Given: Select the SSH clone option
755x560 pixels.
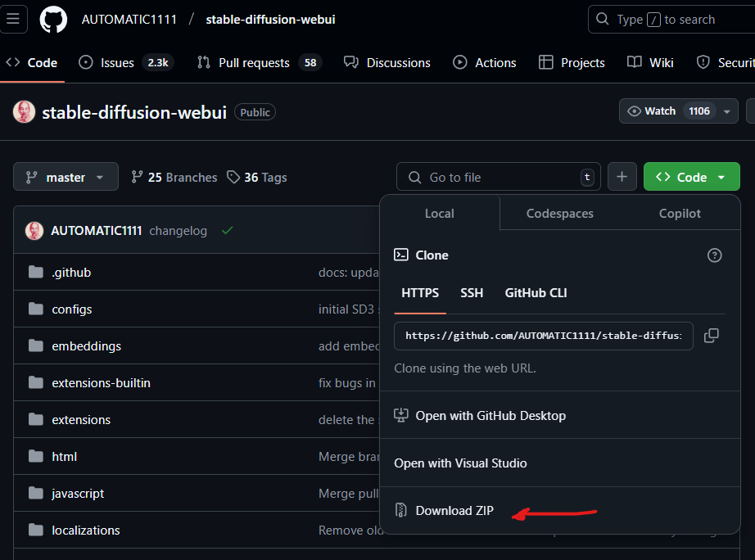Looking at the screenshot, I should [x=472, y=293].
